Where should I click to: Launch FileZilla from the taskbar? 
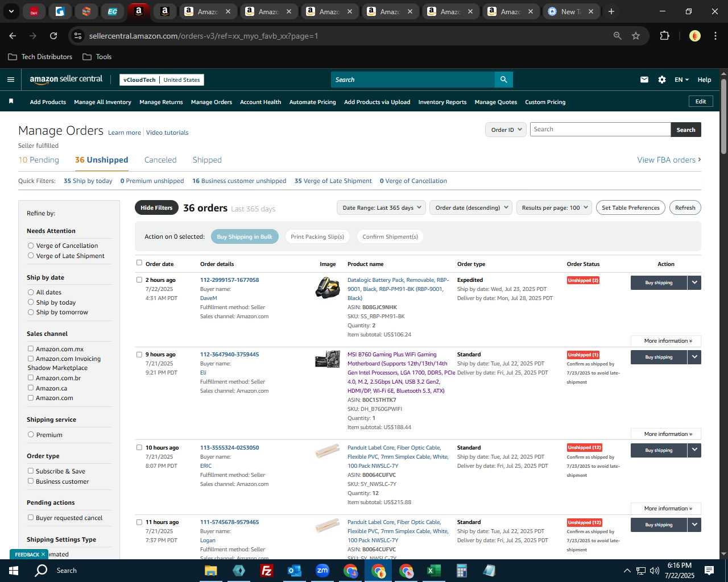(266, 571)
